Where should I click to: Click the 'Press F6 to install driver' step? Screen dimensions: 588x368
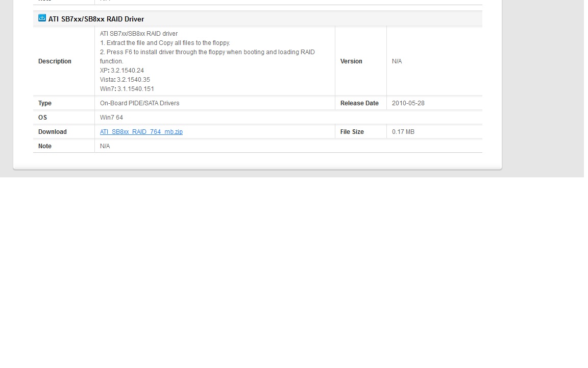[207, 57]
